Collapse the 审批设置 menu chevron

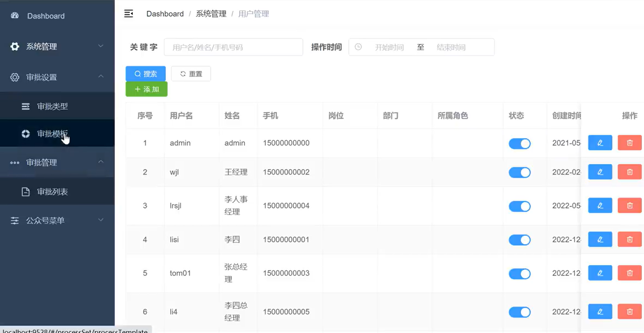[101, 76]
